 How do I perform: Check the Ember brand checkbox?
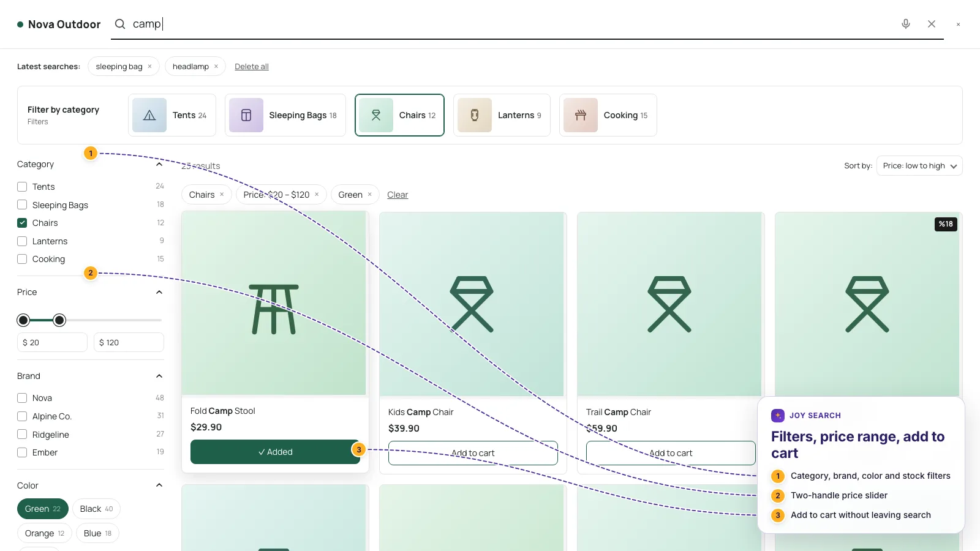(22, 452)
